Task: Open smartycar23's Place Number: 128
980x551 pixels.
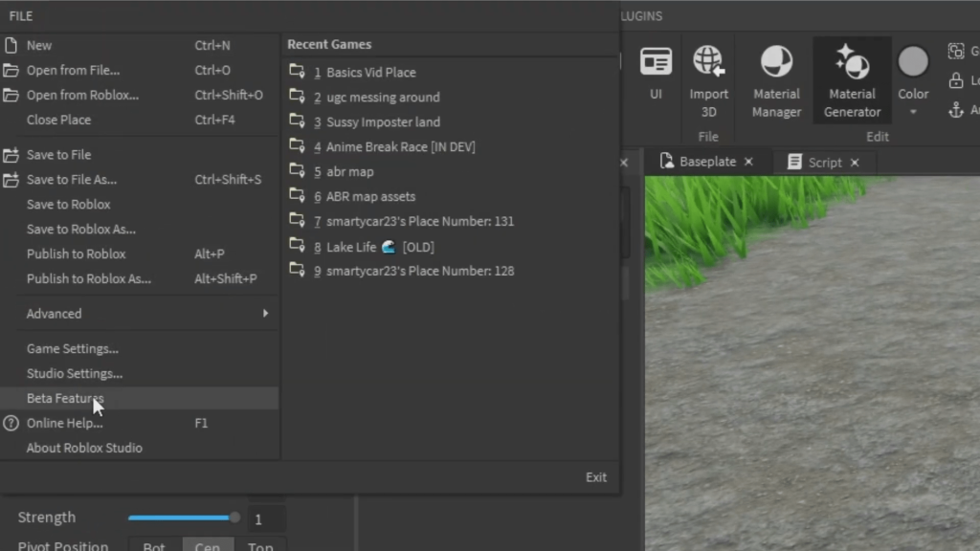Action: [420, 271]
